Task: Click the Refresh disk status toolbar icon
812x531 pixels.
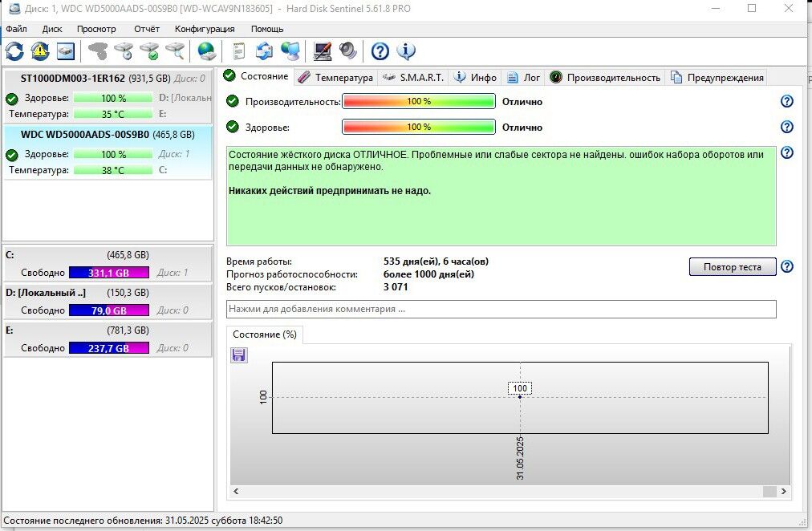Action: click(x=14, y=51)
